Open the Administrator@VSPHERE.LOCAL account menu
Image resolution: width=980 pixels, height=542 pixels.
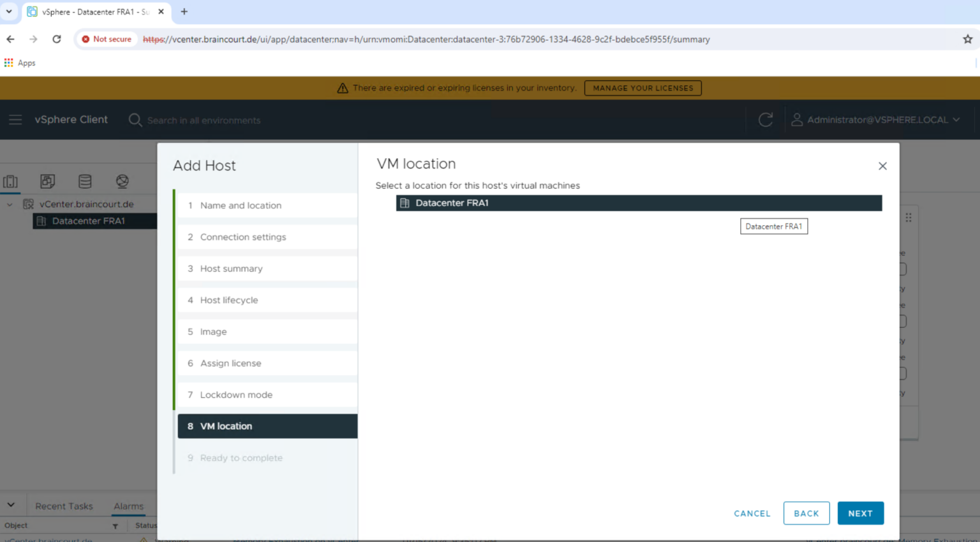coord(875,119)
